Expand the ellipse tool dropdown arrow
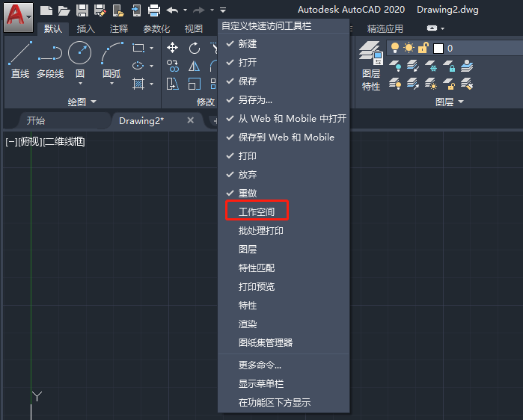 pyautogui.click(x=152, y=66)
